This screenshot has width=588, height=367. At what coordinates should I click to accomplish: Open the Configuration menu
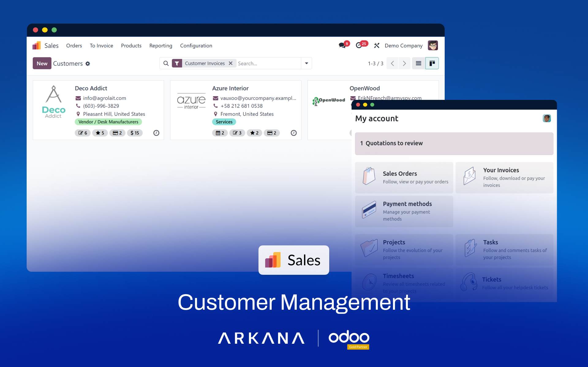(196, 46)
